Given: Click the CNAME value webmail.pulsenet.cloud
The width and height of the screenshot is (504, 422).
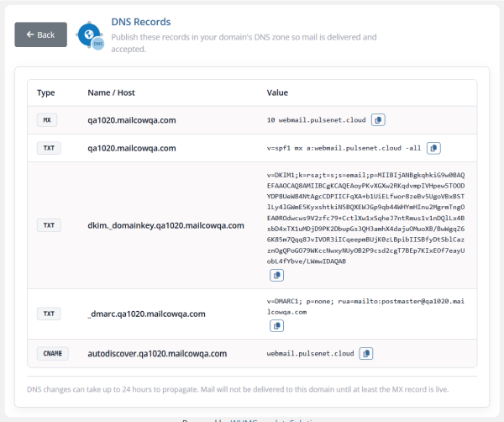Looking at the screenshot, I should (x=310, y=354).
